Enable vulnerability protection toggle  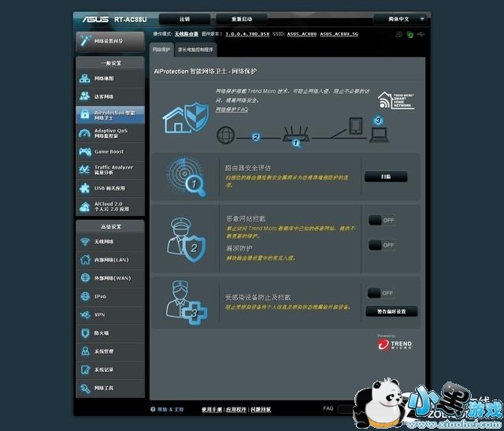pyautogui.click(x=381, y=245)
